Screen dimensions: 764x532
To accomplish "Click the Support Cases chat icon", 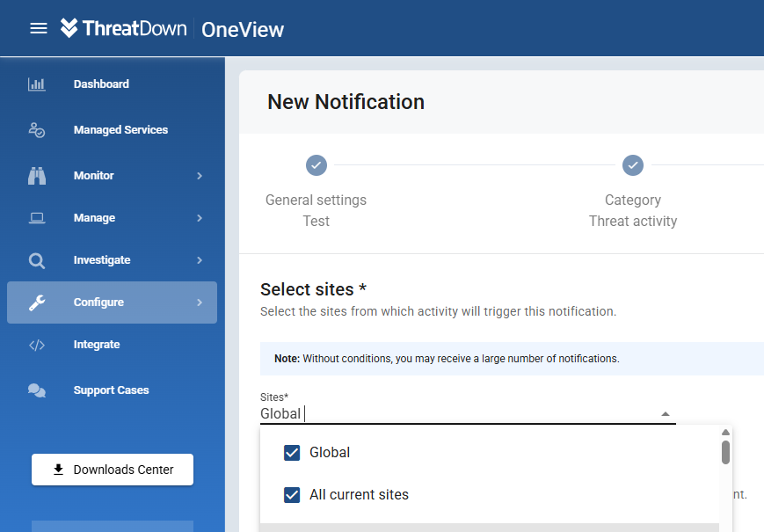I will (37, 390).
